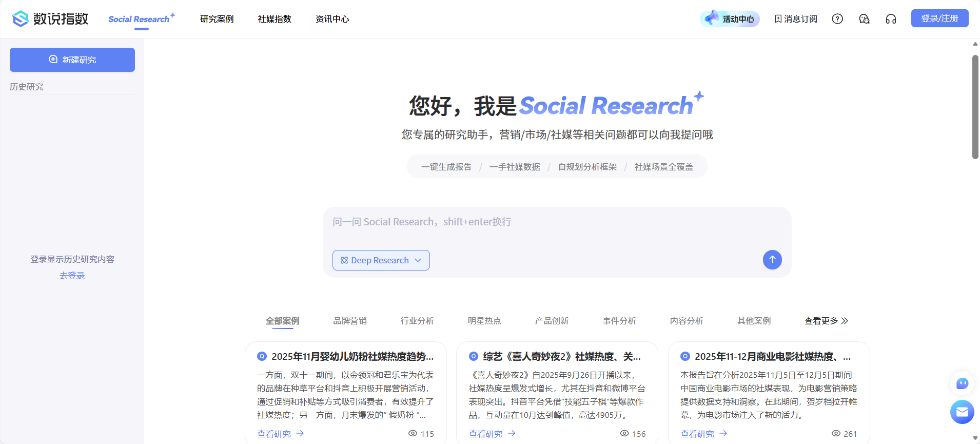Viewport: 980px width, 444px height.
Task: Expand the Deep Research mode dropdown
Action: pos(381,260)
